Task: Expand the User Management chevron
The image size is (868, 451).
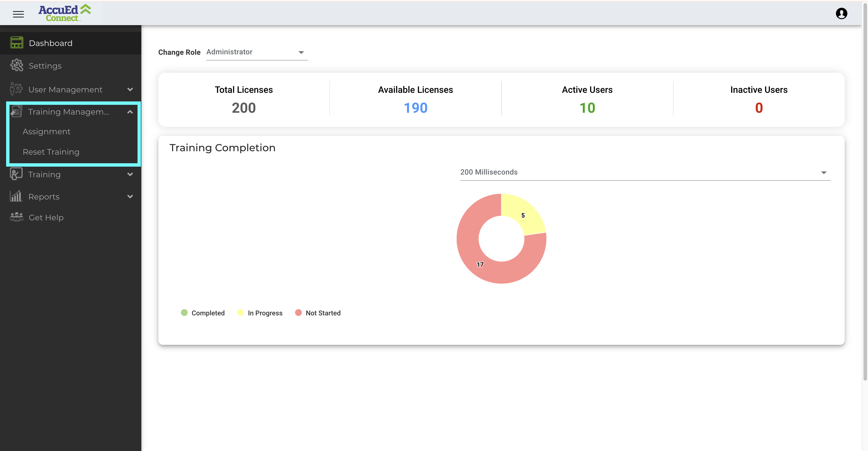Action: click(x=130, y=89)
